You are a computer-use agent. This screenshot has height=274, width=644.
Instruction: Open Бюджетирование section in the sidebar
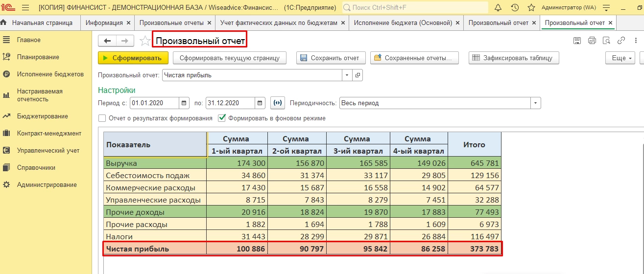click(x=42, y=116)
